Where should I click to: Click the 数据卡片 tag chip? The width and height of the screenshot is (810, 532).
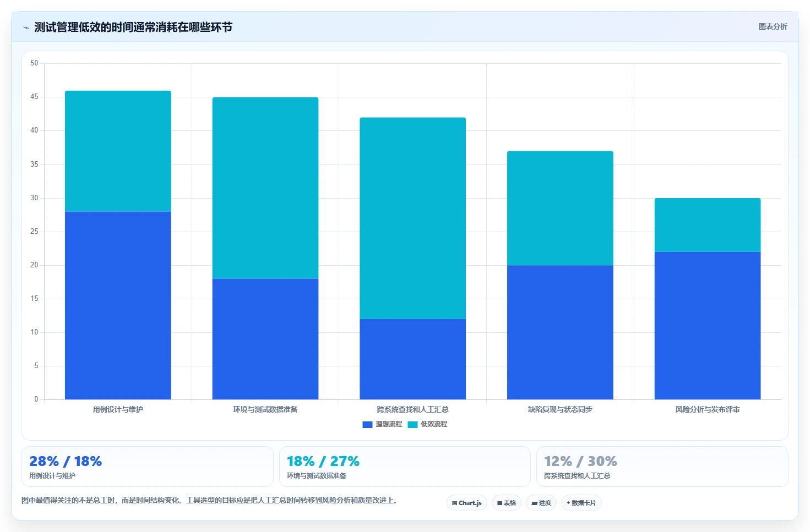tap(581, 503)
